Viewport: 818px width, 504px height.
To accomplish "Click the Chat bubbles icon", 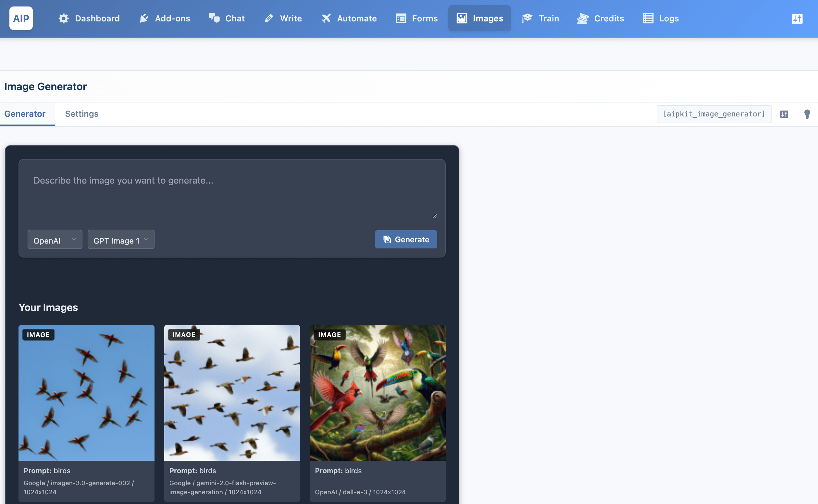I will point(214,18).
